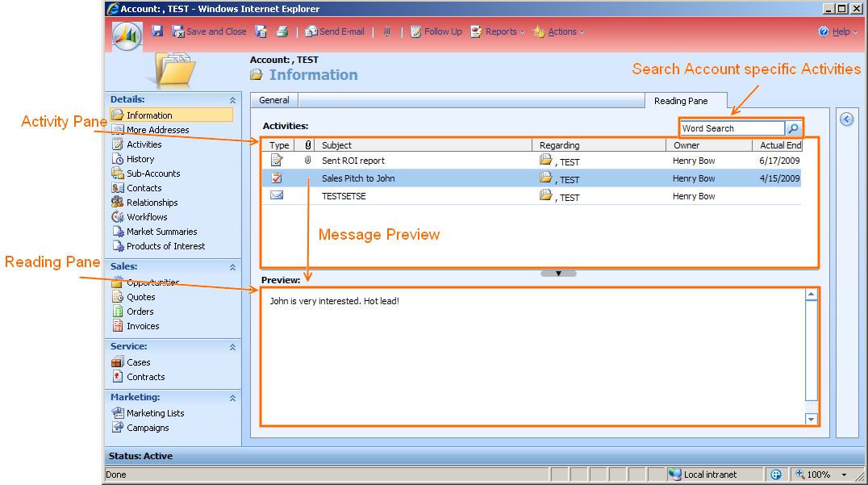Click the attach file paperclip icon
The height and width of the screenshot is (485, 868).
click(387, 31)
